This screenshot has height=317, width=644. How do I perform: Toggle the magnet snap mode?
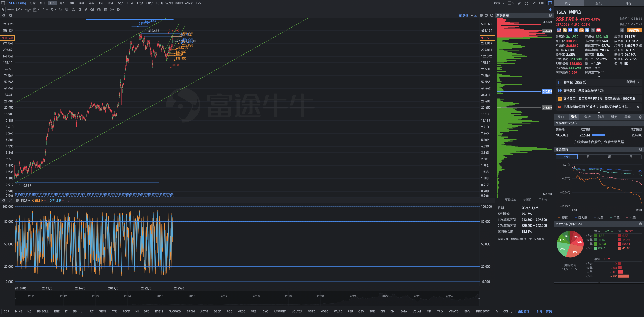[99, 10]
